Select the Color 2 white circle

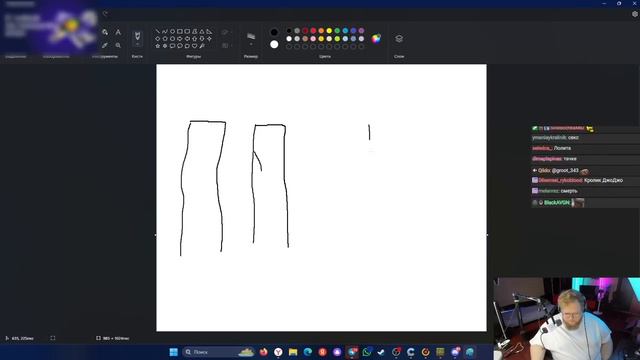pyautogui.click(x=274, y=44)
